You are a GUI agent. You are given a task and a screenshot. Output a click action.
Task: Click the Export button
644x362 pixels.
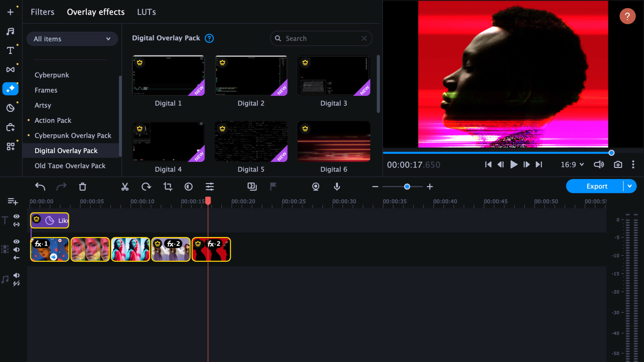point(597,186)
